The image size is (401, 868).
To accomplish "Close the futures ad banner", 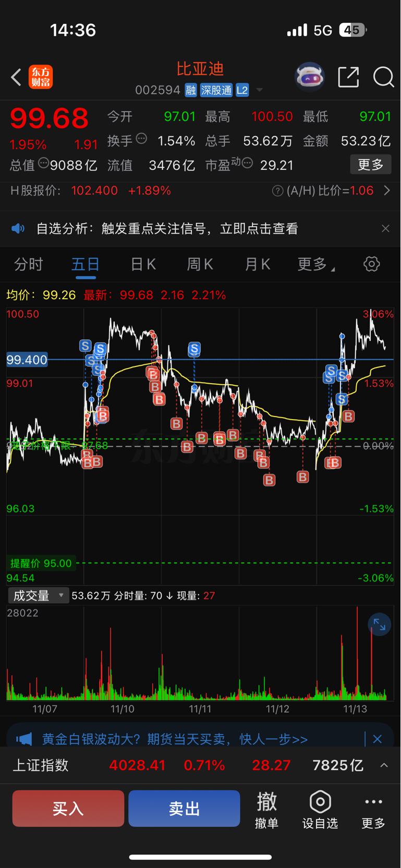I will [378, 739].
